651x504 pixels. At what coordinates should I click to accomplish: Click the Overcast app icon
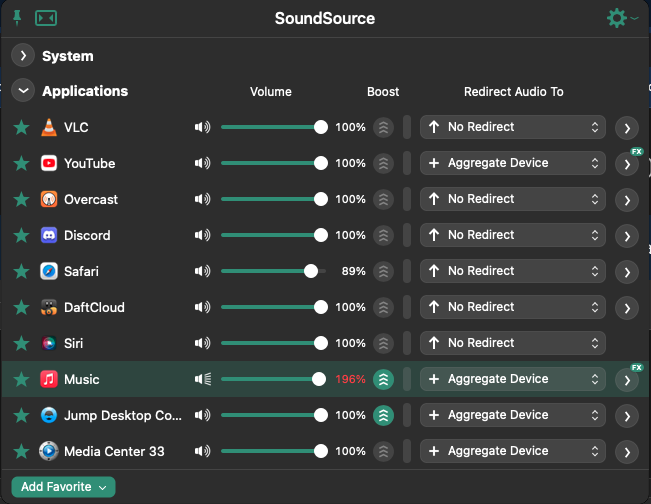49,199
